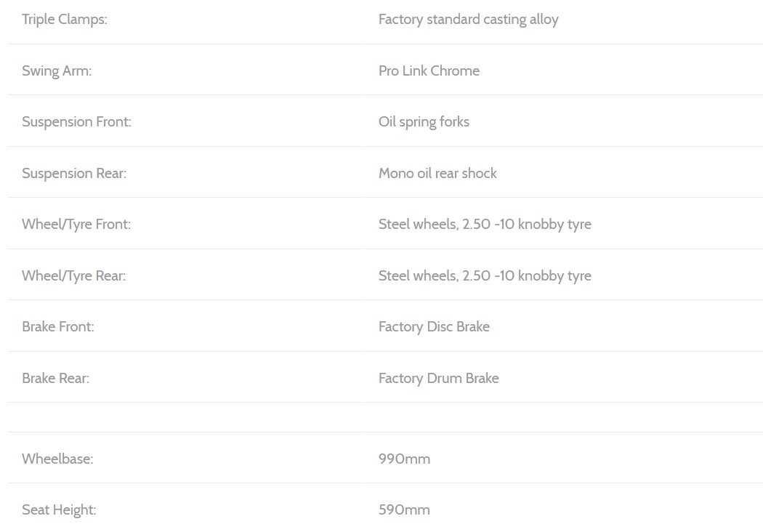Click the Triple Clamps label

64,20
